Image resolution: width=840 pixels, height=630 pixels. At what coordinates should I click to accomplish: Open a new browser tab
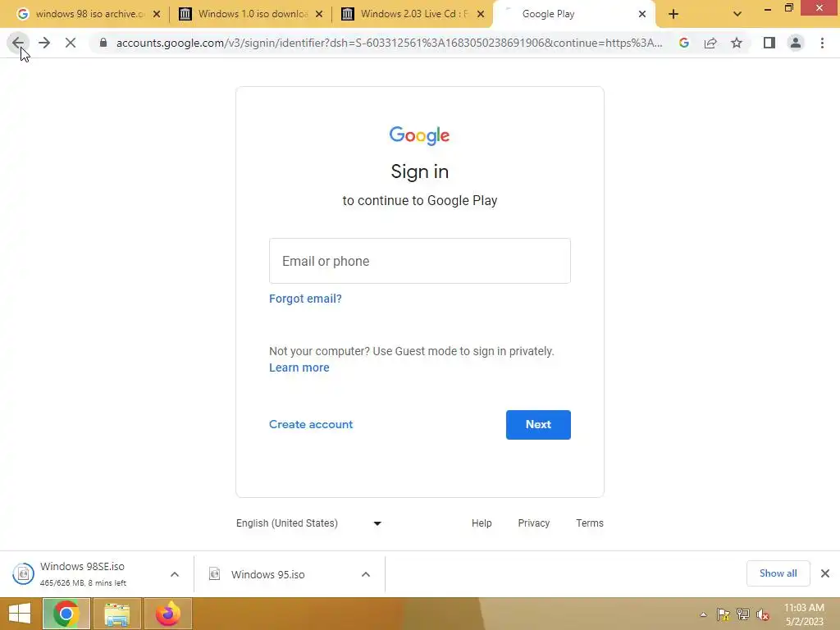click(673, 15)
